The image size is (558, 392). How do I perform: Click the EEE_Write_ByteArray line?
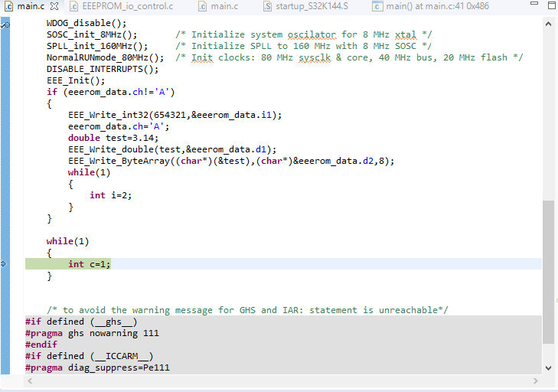(231, 161)
